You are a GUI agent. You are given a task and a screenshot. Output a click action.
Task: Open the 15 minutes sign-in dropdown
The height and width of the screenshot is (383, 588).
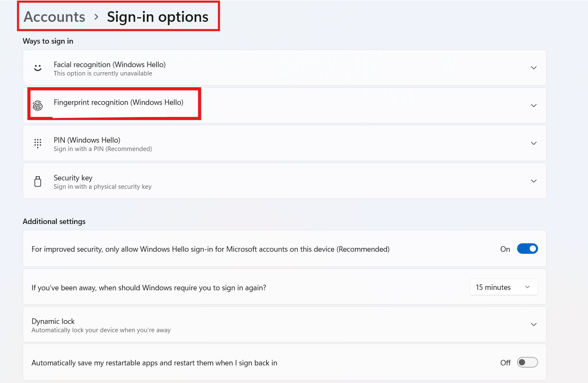[503, 287]
